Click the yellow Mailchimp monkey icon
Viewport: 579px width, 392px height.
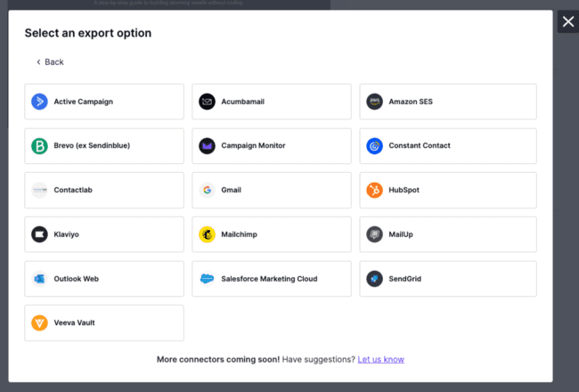[208, 234]
